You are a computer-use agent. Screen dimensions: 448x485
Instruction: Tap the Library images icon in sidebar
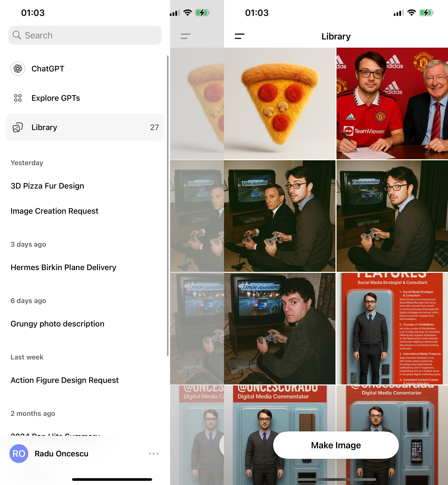pyautogui.click(x=18, y=127)
